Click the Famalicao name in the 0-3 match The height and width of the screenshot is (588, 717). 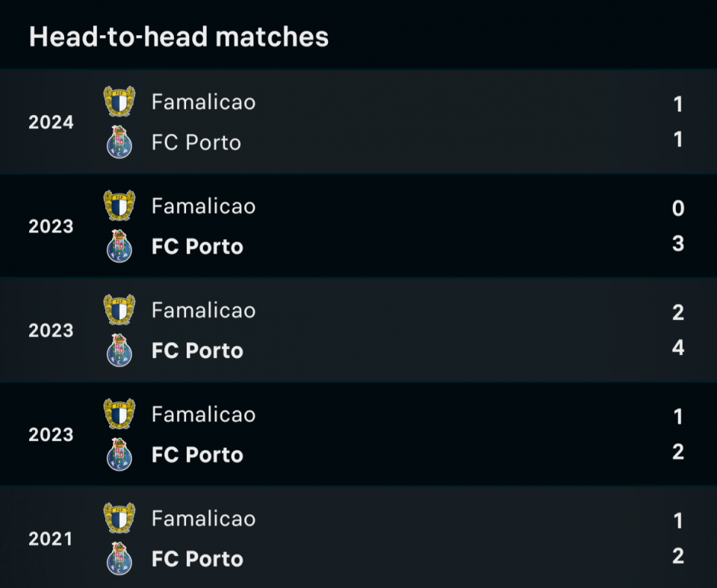click(203, 205)
